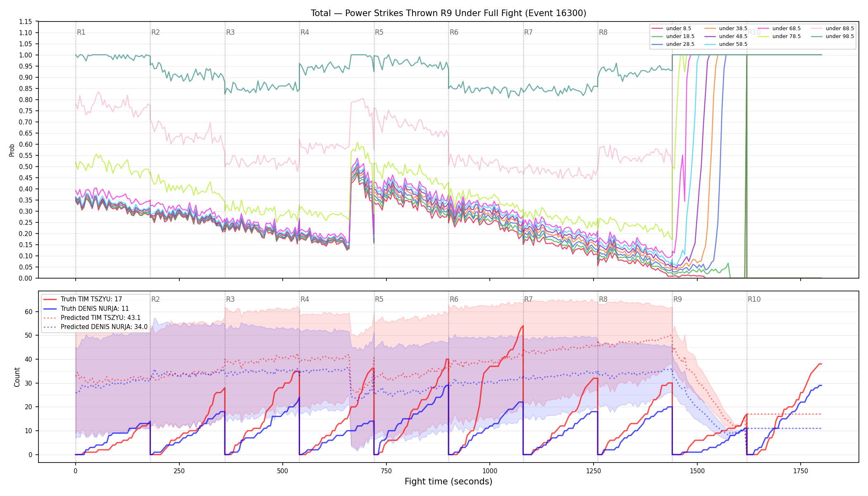Select the "under 98.5" legend entry
The height and width of the screenshot is (496, 868).
coord(832,36)
